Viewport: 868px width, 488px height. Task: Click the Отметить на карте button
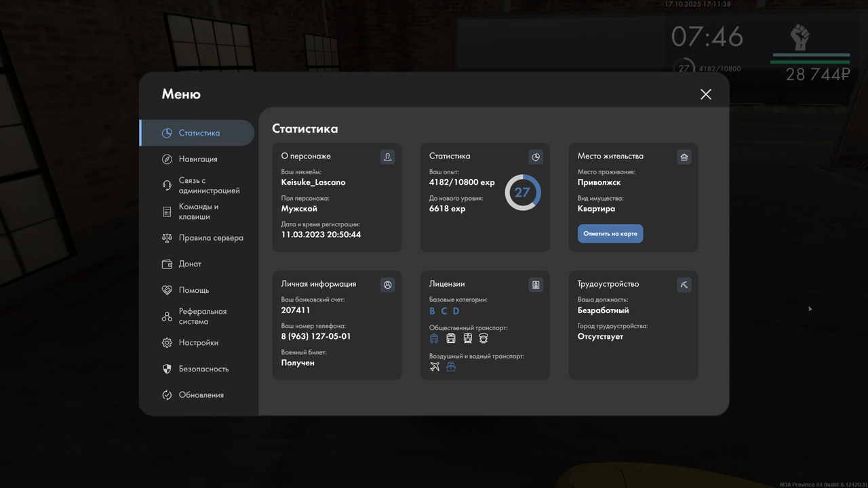[x=610, y=234]
